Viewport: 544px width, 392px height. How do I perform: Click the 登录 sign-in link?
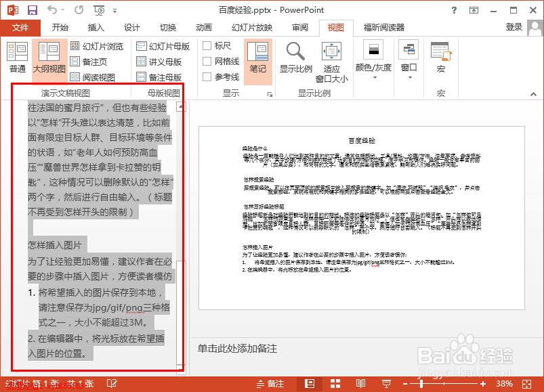click(x=514, y=26)
